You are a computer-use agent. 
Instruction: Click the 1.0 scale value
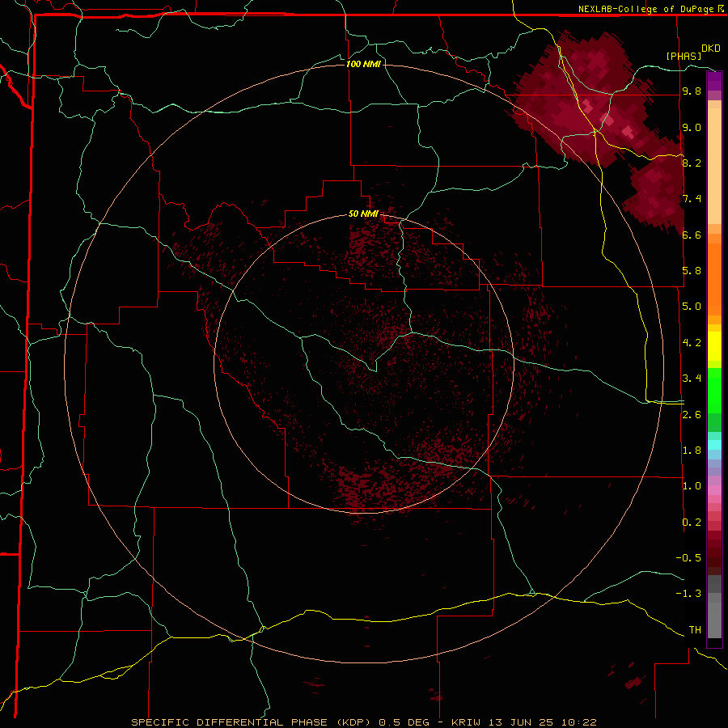coord(692,486)
